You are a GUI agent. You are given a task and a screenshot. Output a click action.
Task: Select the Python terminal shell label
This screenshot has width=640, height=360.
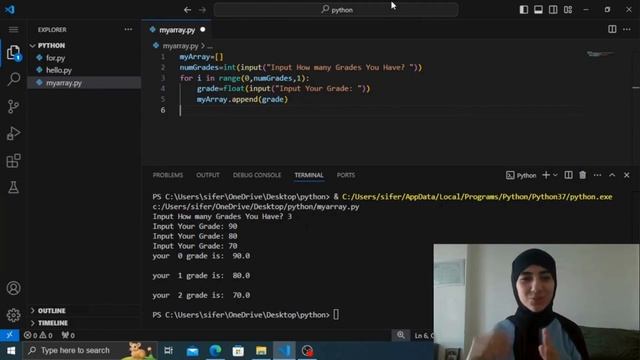pyautogui.click(x=521, y=176)
